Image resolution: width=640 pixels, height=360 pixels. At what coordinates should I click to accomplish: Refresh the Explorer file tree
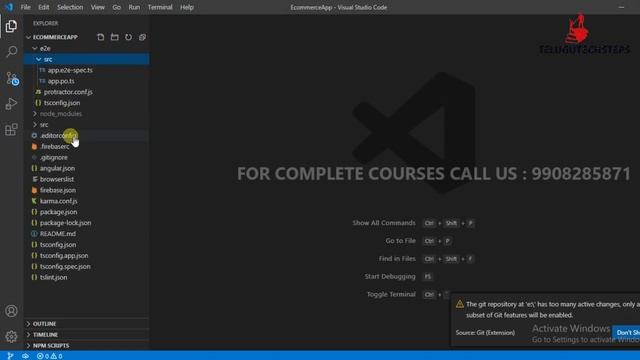coord(129,37)
